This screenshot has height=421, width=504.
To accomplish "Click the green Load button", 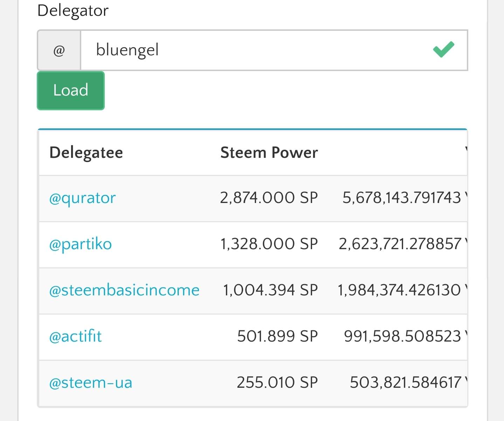I will pyautogui.click(x=71, y=91).
